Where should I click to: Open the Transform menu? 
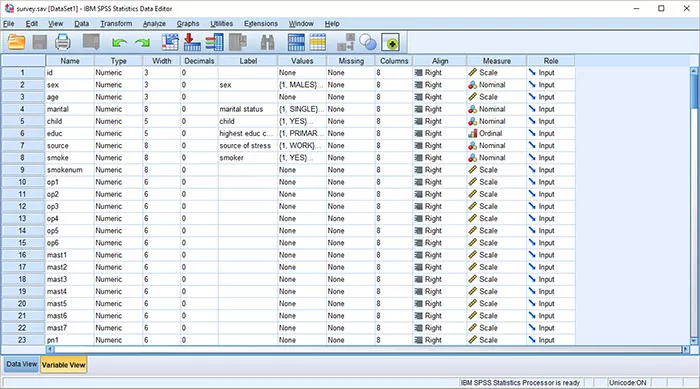(x=116, y=24)
